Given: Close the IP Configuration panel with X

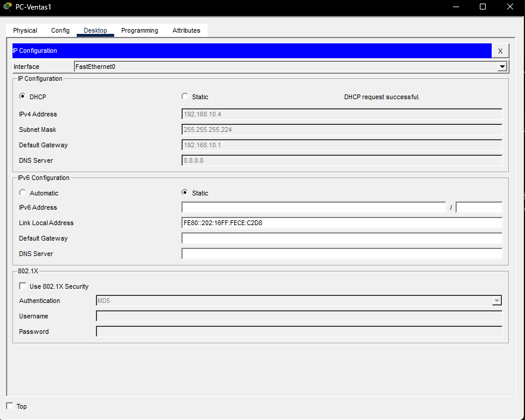Looking at the screenshot, I should [500, 51].
